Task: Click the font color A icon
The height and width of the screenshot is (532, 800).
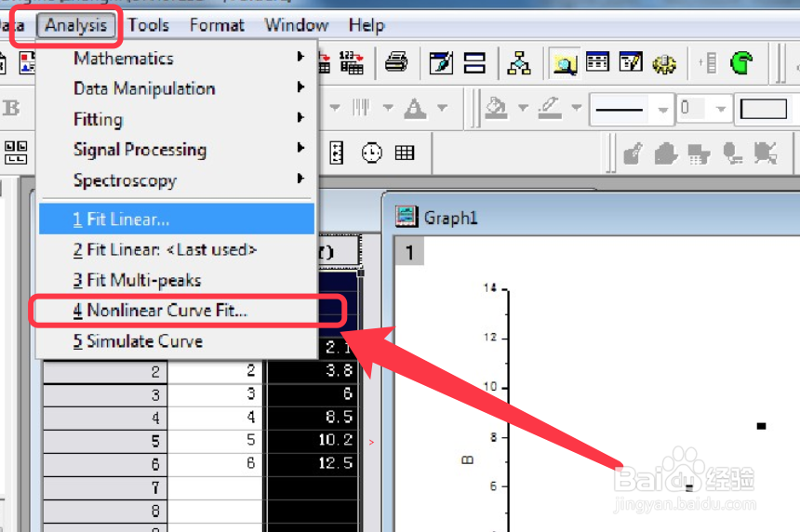Action: coord(415,108)
